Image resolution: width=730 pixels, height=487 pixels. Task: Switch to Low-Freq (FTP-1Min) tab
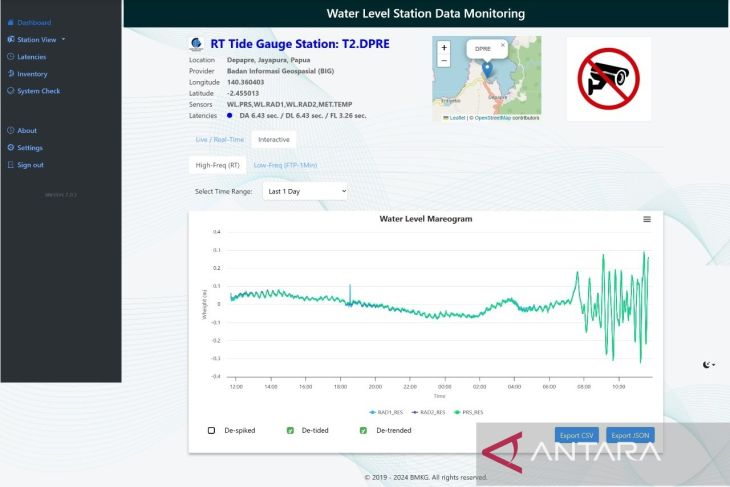(x=285, y=165)
